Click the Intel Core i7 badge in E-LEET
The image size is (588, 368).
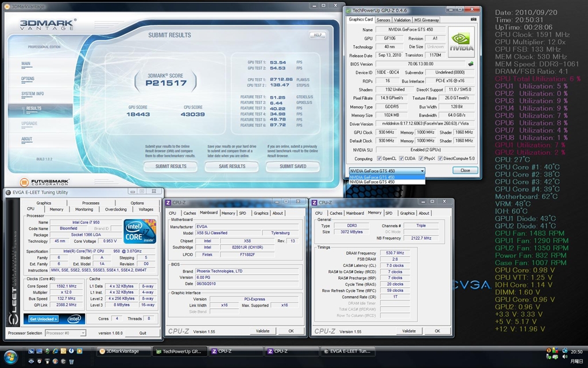[x=140, y=231]
